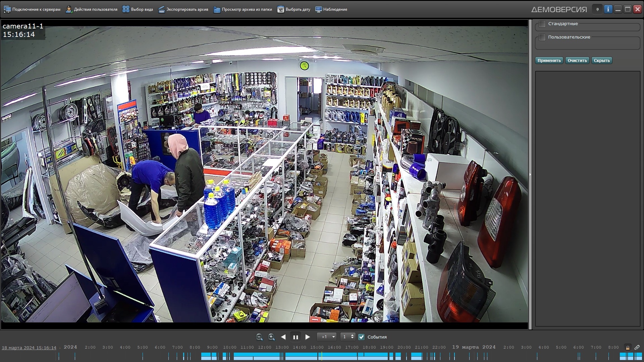Click the 20:00 mark on the timeline
The height and width of the screenshot is (362, 644).
point(404,347)
